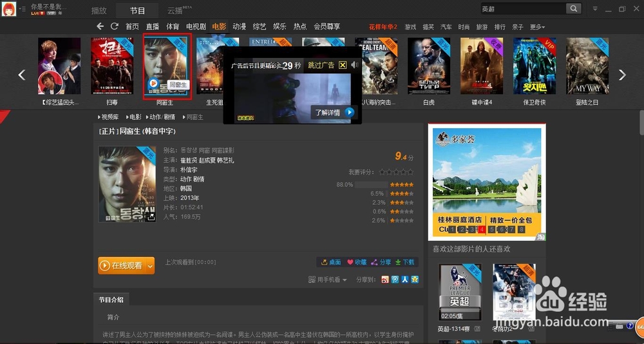This screenshot has width=644, height=344.
Task: Open the main menu icon beside minimize
Action: coord(595,8)
